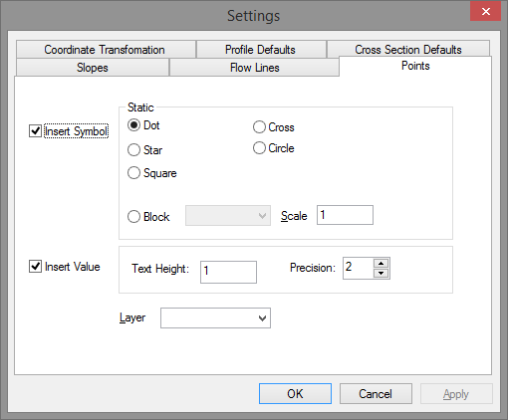This screenshot has height=420, width=508.
Task: Pick the Circle symbol option
Action: (259, 148)
